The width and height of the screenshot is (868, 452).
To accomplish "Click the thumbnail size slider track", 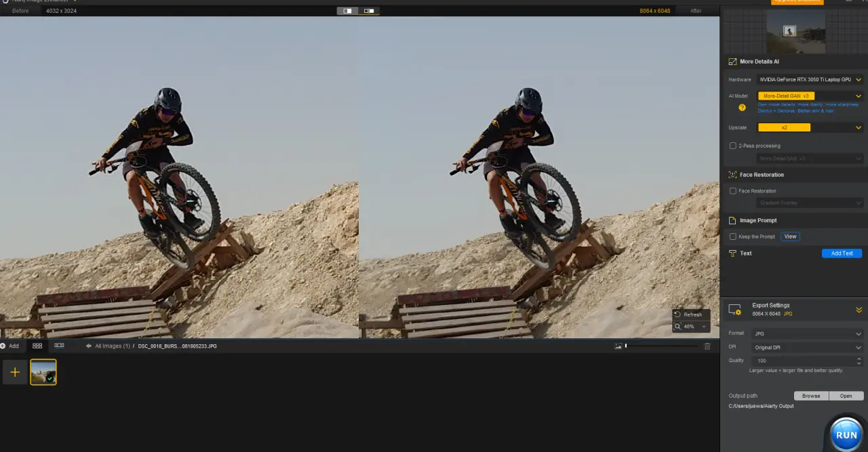I will pos(661,346).
